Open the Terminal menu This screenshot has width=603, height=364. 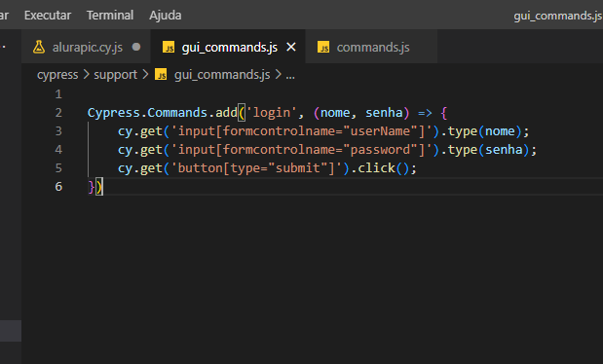[x=110, y=16]
